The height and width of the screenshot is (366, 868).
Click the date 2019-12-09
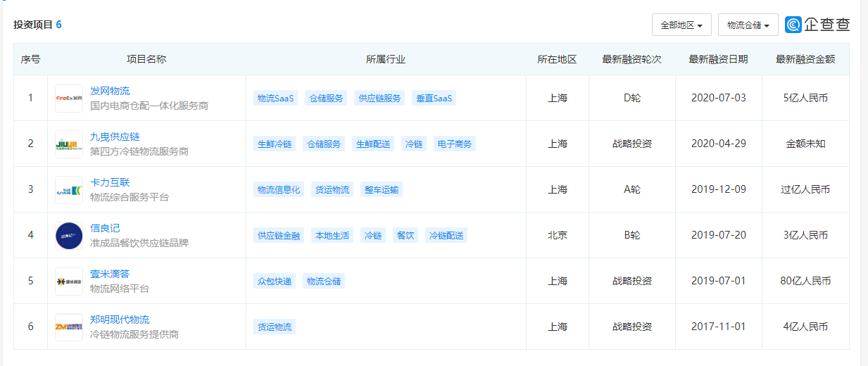pos(719,189)
